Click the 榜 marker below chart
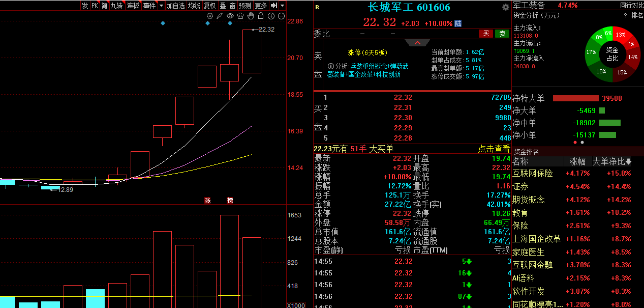Viewport: 644px width, 308px height. [230, 200]
